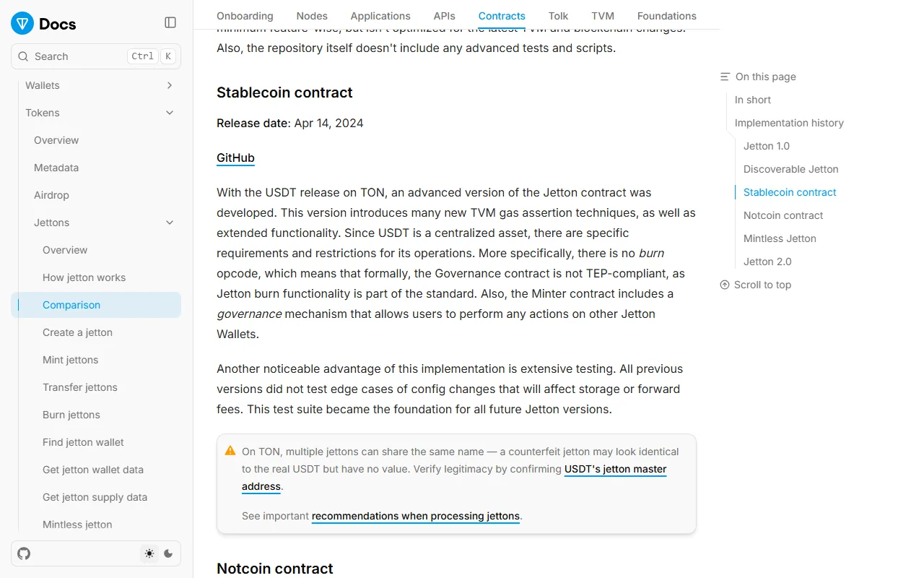The height and width of the screenshot is (578, 924).
Task: Open recommendations when processing jettons link
Action: coord(416,516)
